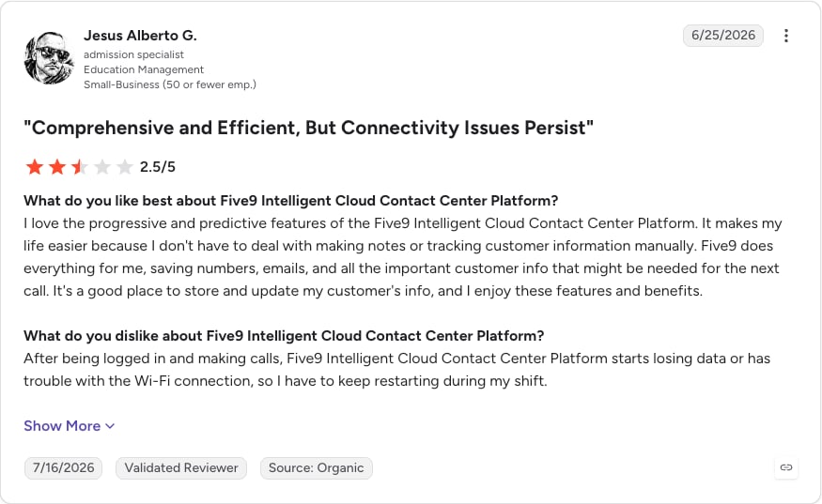Select the 6/25/2026 date badge
The height and width of the screenshot is (504, 822).
pyautogui.click(x=723, y=35)
